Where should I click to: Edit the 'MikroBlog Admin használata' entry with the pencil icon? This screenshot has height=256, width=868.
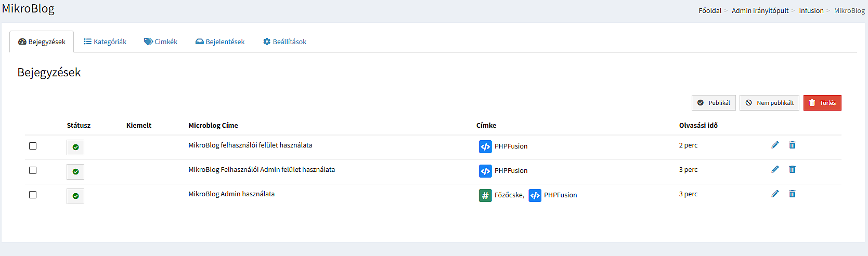775,194
